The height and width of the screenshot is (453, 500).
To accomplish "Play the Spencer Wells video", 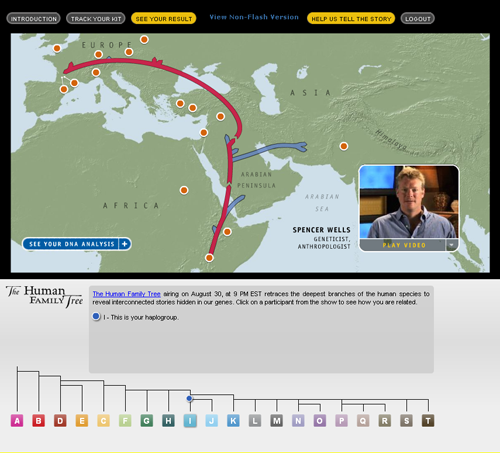I will point(404,245).
